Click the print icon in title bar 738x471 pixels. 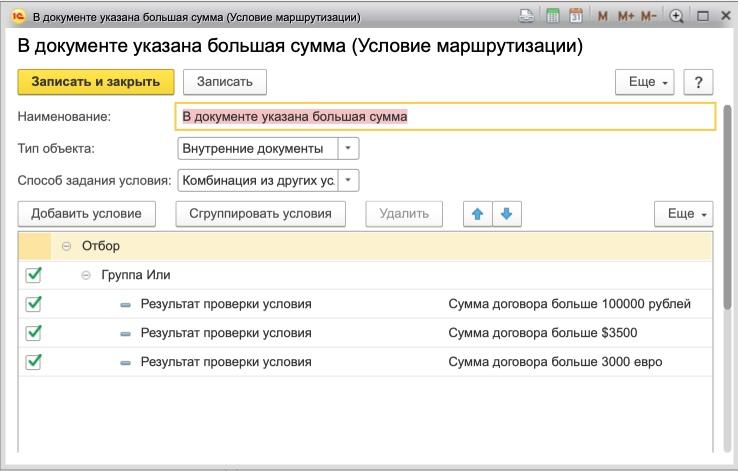pos(527,17)
